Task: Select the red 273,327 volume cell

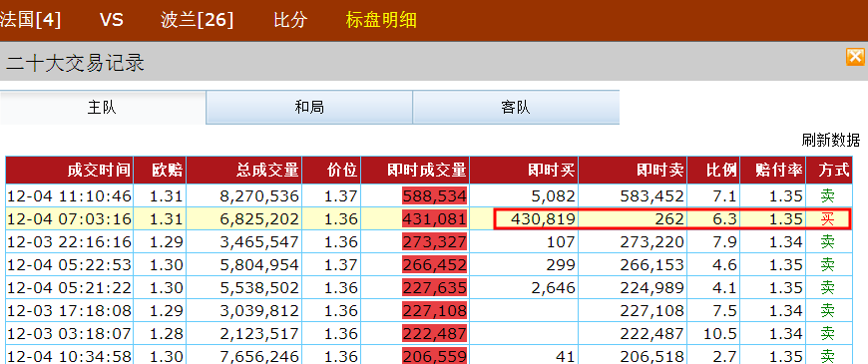Action: click(x=435, y=241)
